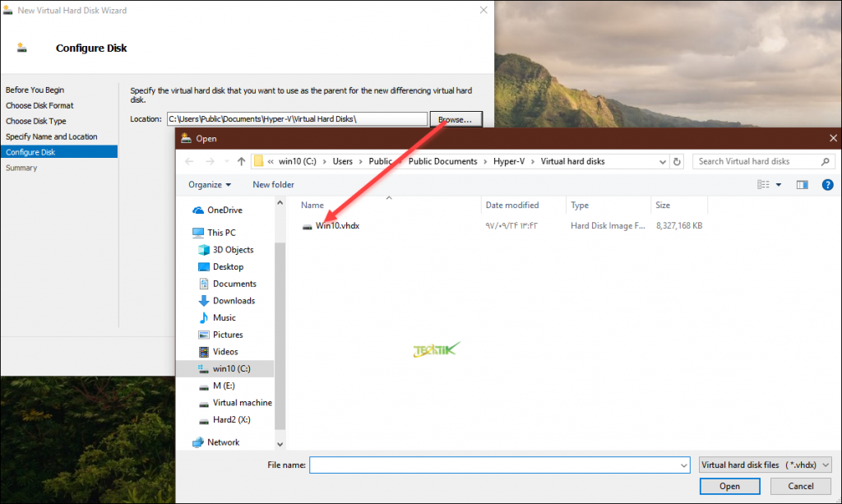Toggle the preview pane on

(x=802, y=184)
